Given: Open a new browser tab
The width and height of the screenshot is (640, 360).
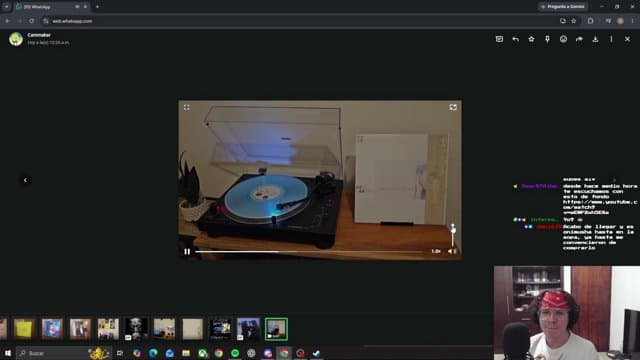Looking at the screenshot, I should (x=97, y=7).
